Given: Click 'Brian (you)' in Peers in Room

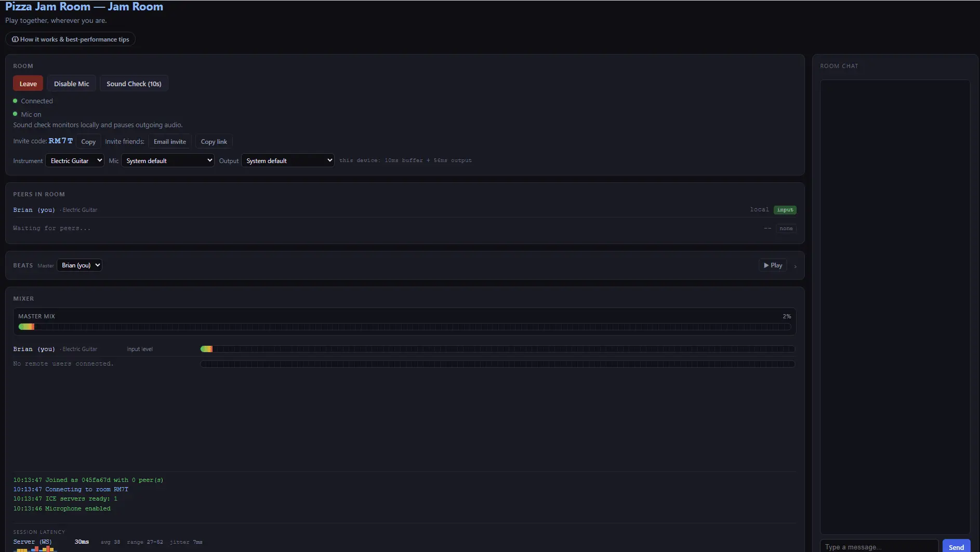Looking at the screenshot, I should tap(34, 210).
